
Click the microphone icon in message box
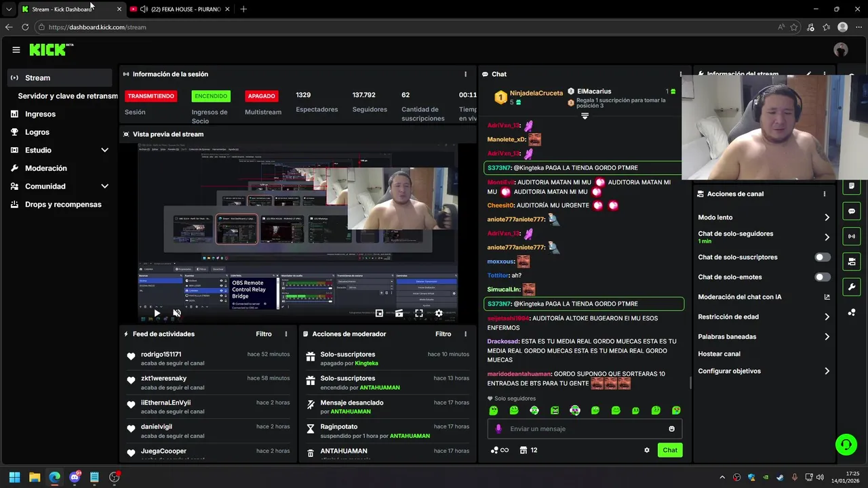point(498,428)
